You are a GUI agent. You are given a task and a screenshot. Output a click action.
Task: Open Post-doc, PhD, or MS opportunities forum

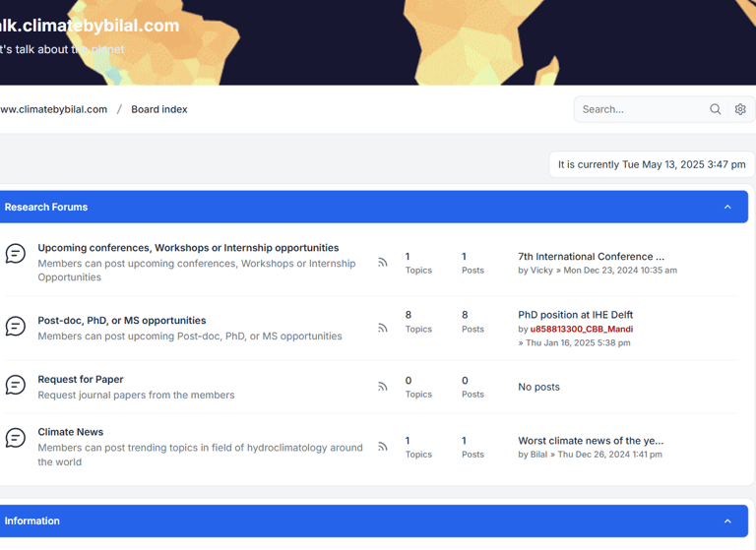(122, 321)
